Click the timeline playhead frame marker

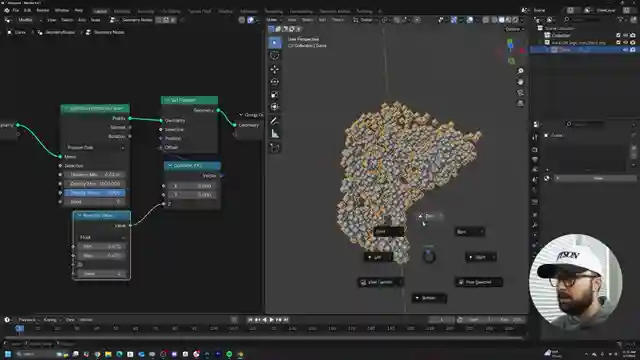[x=19, y=328]
